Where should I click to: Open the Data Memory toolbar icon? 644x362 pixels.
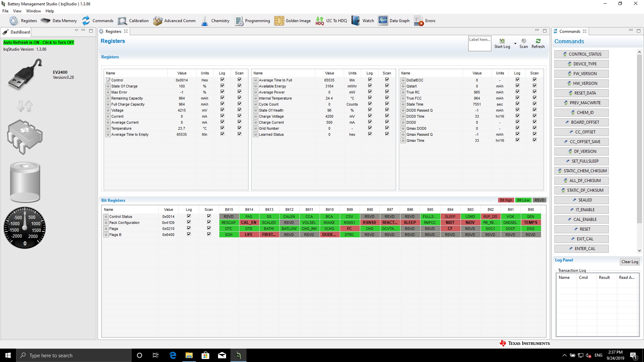point(46,21)
